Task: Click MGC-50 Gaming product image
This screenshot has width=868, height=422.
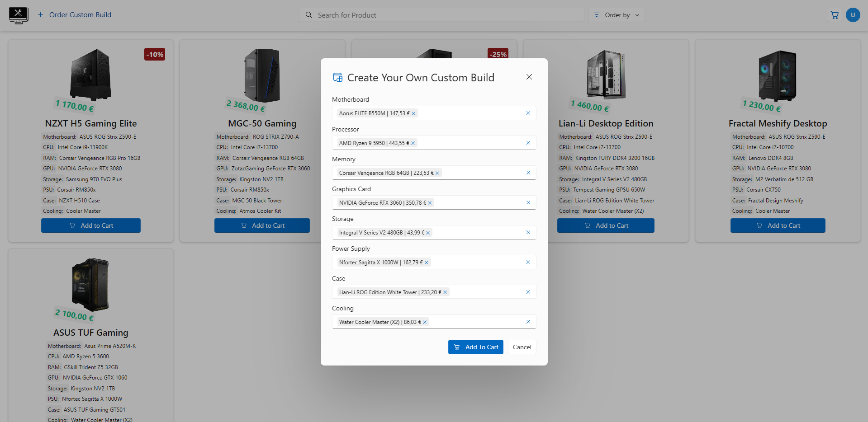Action: pyautogui.click(x=262, y=75)
